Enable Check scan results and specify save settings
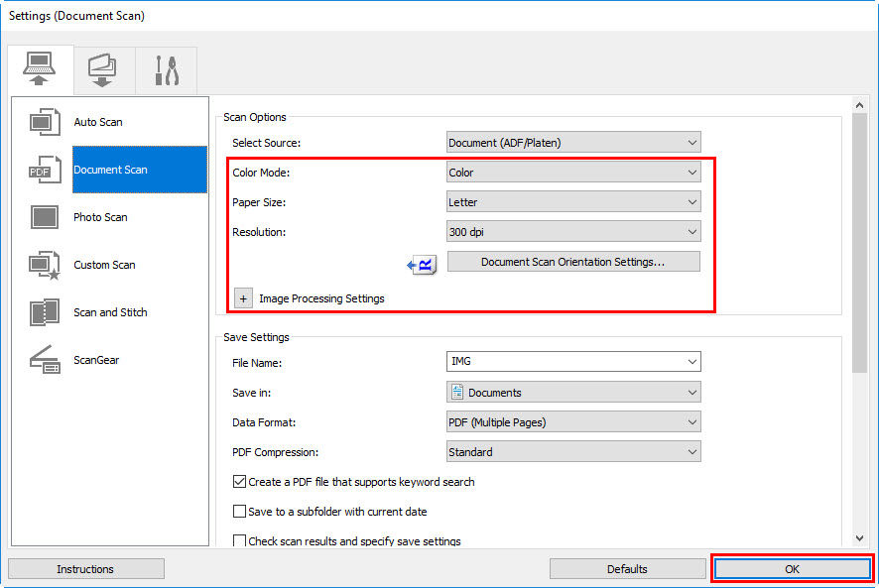 click(x=240, y=541)
